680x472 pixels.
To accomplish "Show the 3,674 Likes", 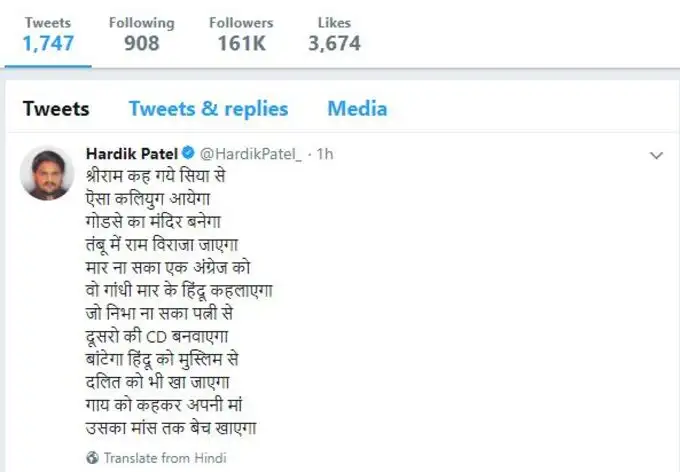I will pos(334,34).
